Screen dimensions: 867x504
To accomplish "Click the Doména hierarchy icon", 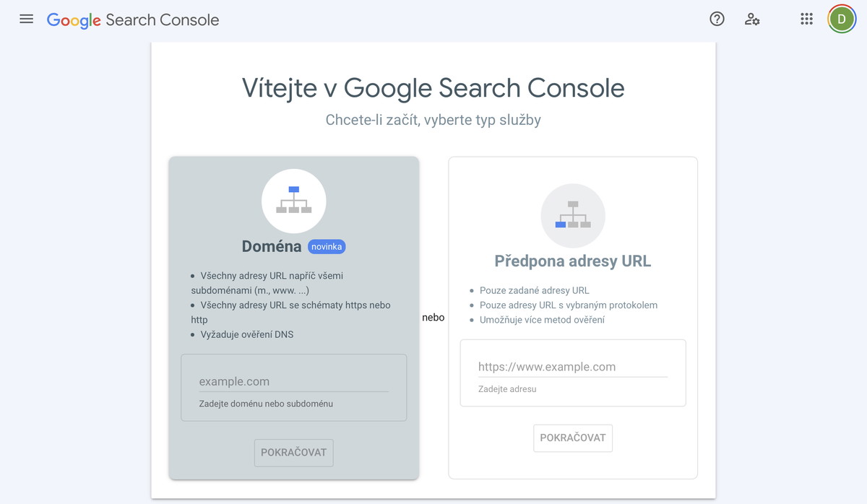I will [x=293, y=201].
